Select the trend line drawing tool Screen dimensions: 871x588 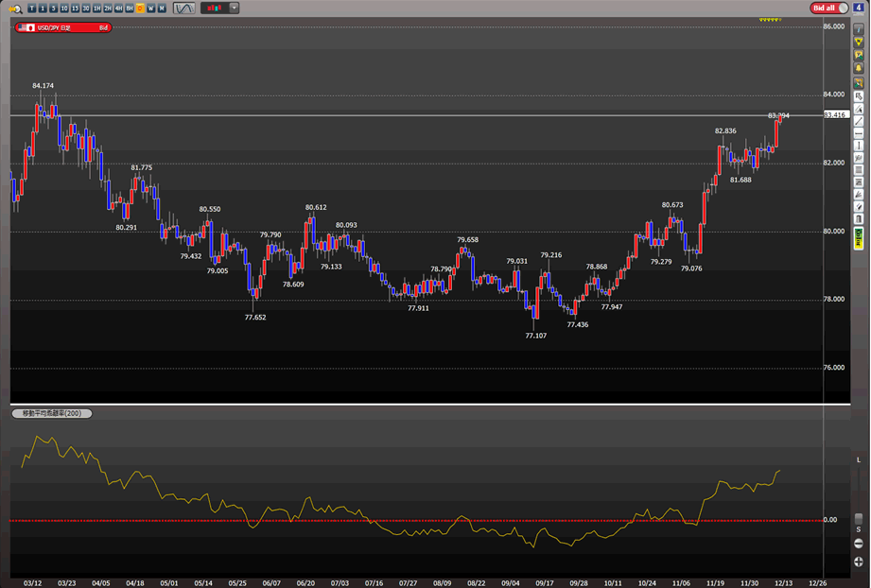tap(859, 121)
